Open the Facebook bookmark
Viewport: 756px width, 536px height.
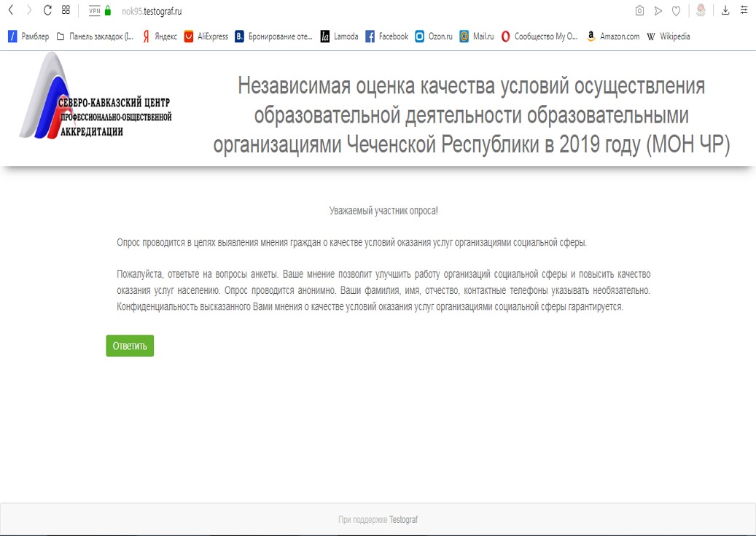point(386,36)
